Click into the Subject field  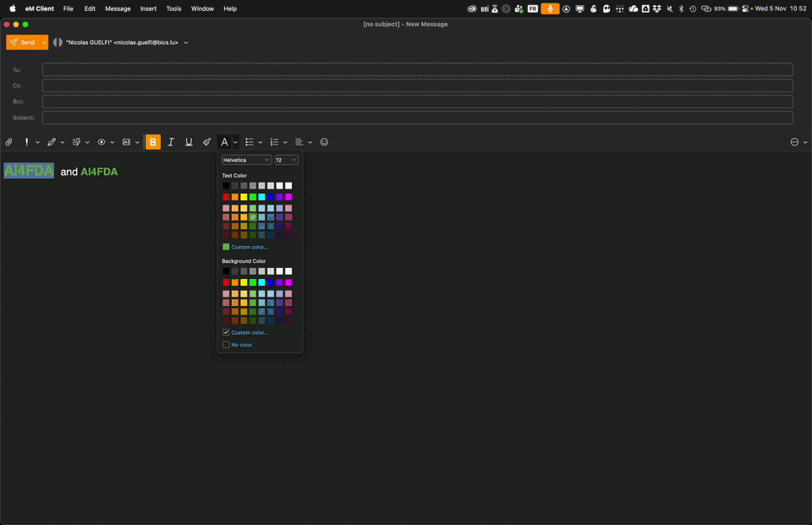417,118
